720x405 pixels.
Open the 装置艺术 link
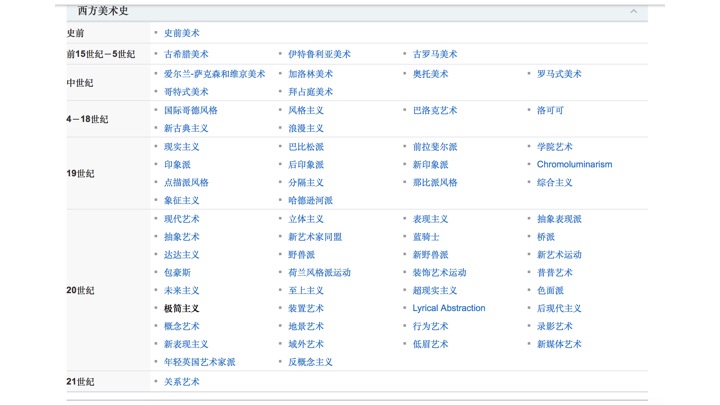[x=306, y=309]
